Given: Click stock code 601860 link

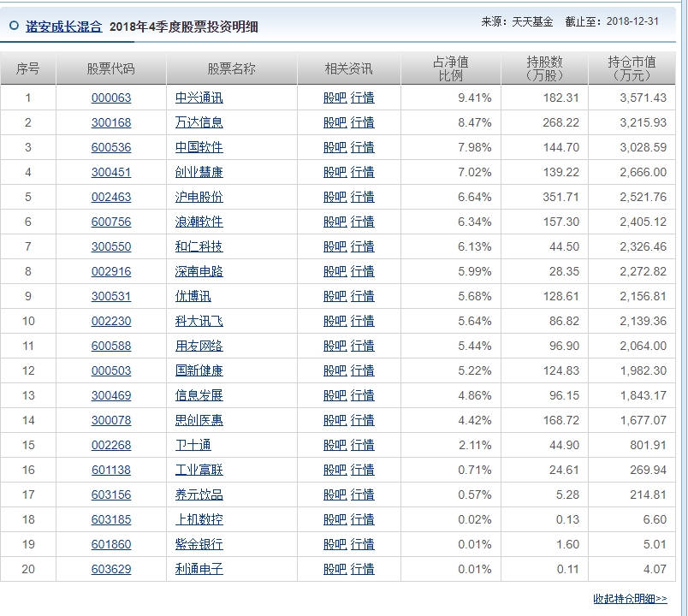Looking at the screenshot, I should pyautogui.click(x=110, y=544).
